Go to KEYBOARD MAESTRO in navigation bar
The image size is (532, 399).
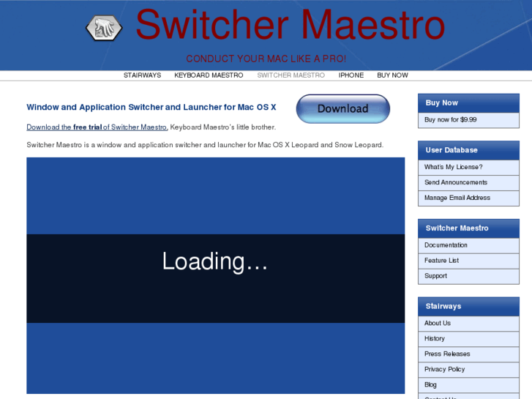click(209, 75)
